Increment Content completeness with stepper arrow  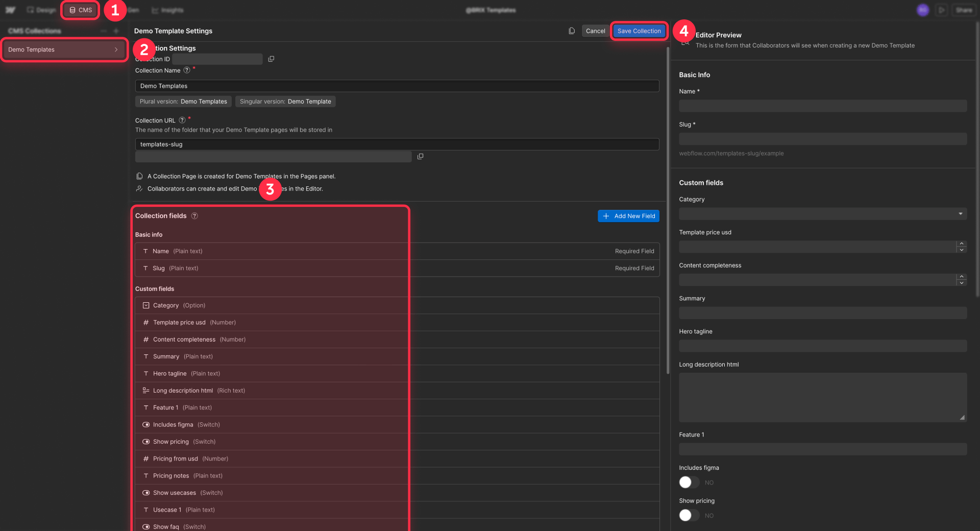(x=962, y=277)
